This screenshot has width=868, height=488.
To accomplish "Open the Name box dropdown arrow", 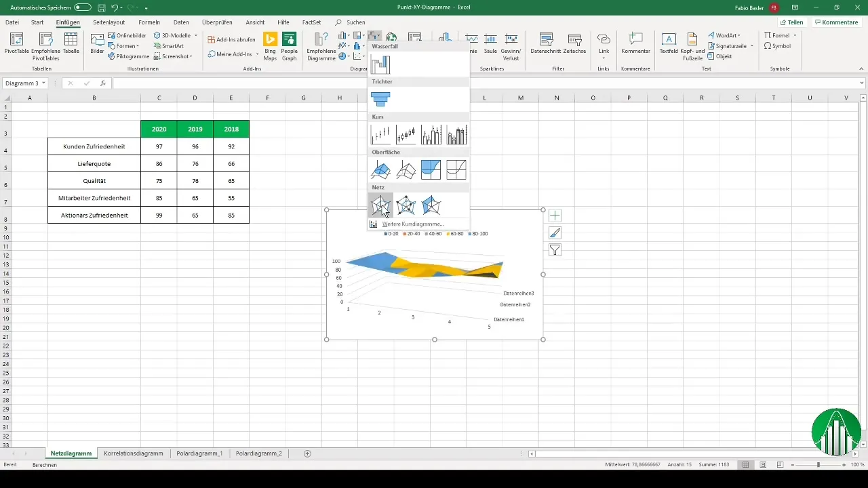I will [43, 83].
